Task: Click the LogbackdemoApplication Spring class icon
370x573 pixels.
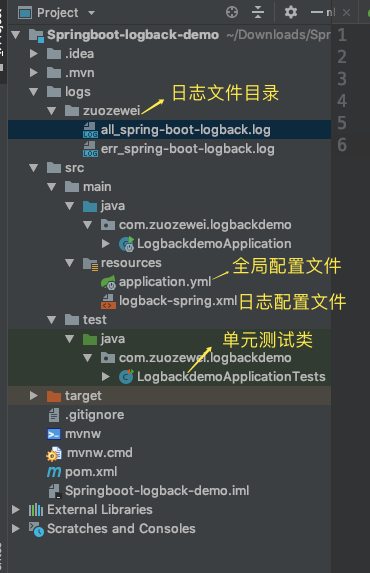Action: tap(127, 244)
